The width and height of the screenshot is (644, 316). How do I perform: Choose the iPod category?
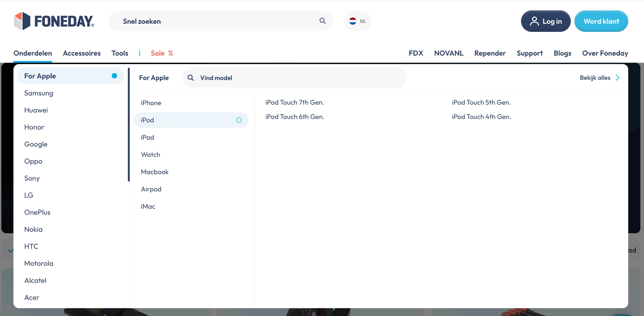(x=191, y=120)
